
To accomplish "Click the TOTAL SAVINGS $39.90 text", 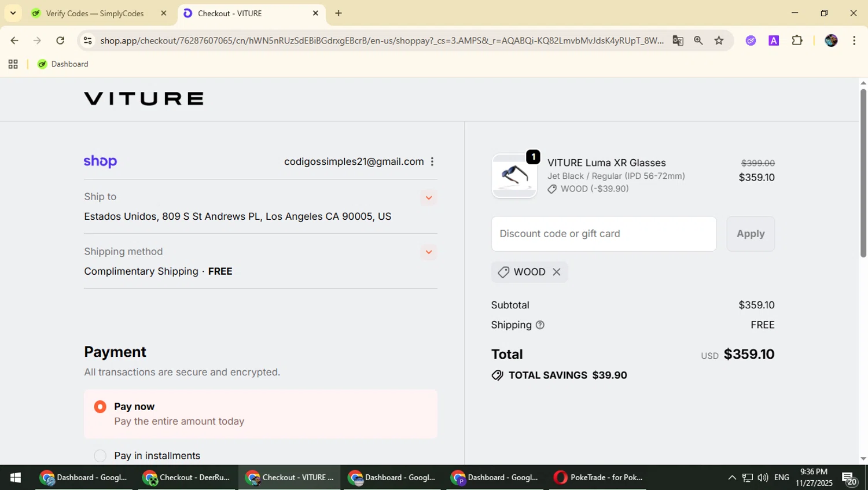I will [x=568, y=375].
